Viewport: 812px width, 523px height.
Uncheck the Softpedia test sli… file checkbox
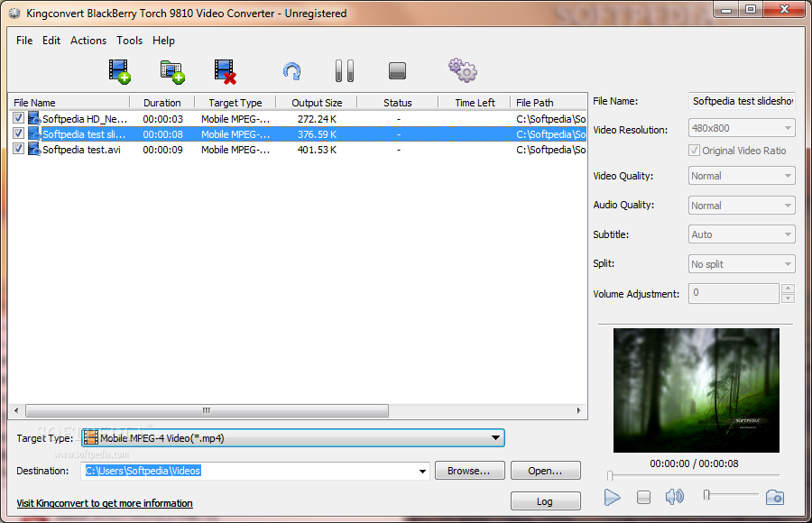19,133
